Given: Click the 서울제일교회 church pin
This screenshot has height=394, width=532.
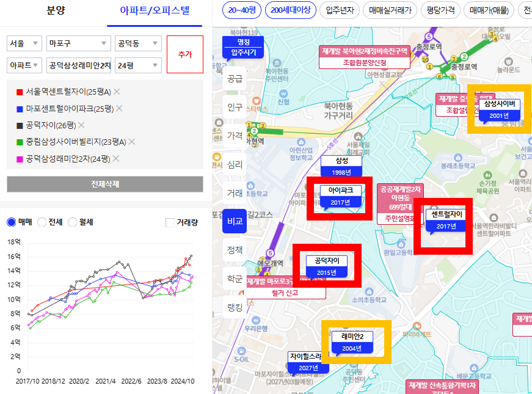Looking at the screenshot, I should [357, 136].
